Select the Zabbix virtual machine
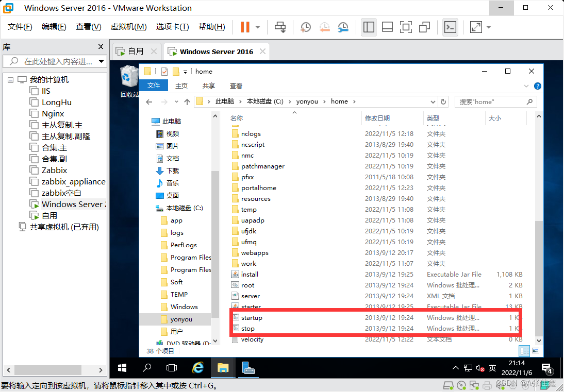The height and width of the screenshot is (392, 564). 54,171
